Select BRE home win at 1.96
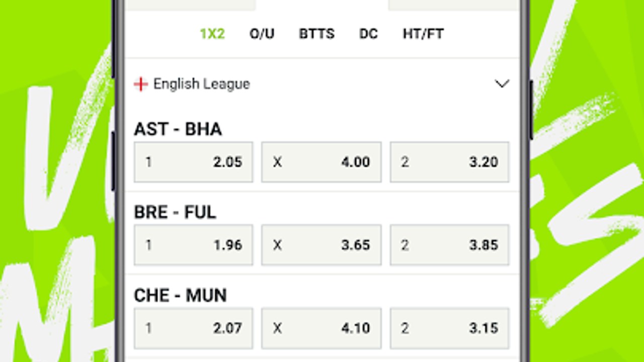Viewport: 644px width, 362px height. 193,245
